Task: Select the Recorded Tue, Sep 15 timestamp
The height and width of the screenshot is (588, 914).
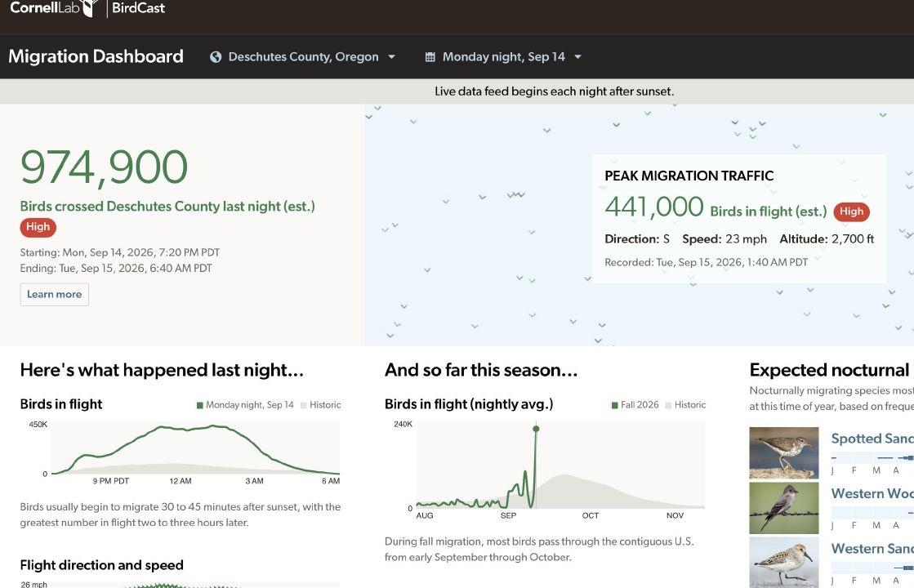Action: pyautogui.click(x=706, y=262)
